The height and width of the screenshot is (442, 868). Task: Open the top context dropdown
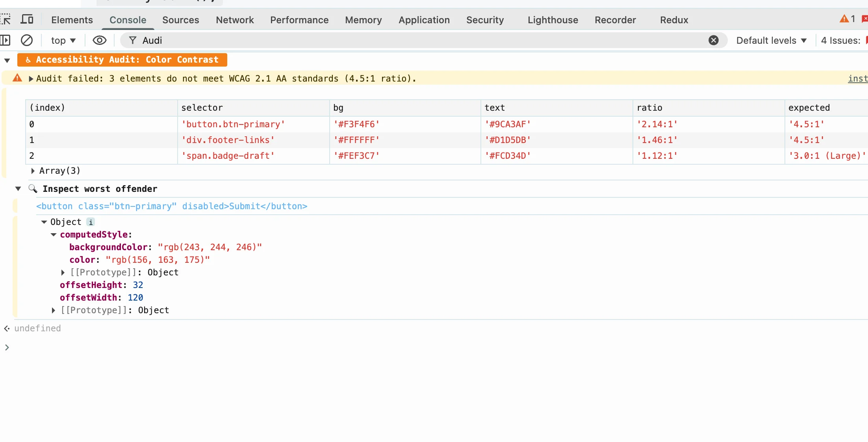pyautogui.click(x=63, y=40)
